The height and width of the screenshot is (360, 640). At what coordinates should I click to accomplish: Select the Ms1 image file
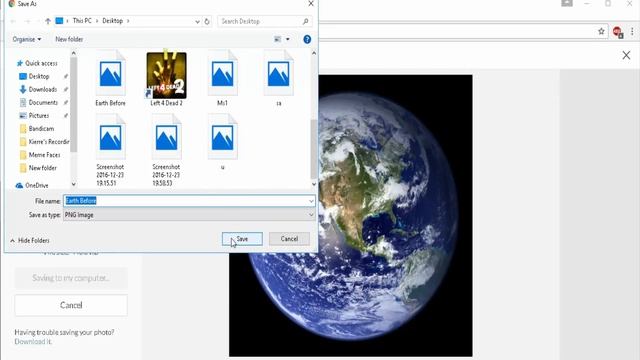(x=222, y=78)
